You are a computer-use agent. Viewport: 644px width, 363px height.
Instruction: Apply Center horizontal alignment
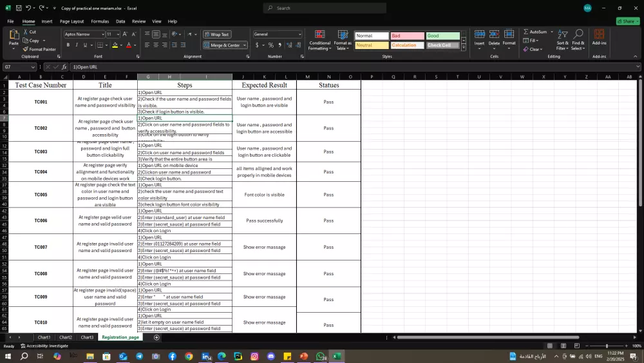(156, 45)
